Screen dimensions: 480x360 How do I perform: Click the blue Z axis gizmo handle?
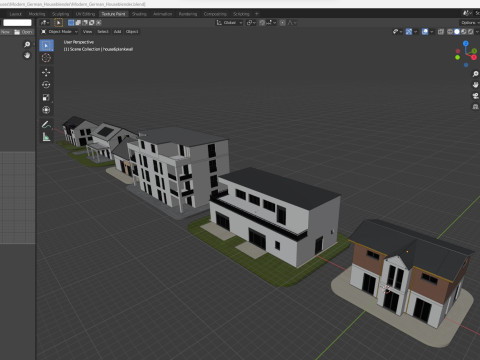(466, 43)
